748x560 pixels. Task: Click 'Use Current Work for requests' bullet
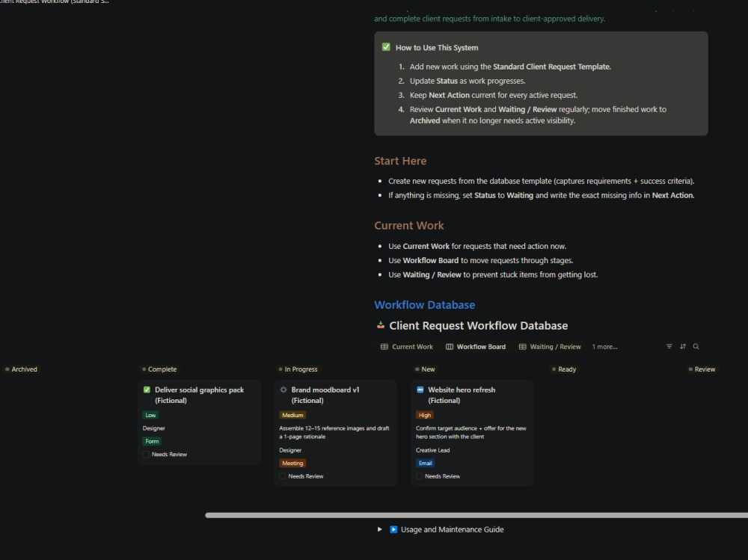(x=477, y=246)
